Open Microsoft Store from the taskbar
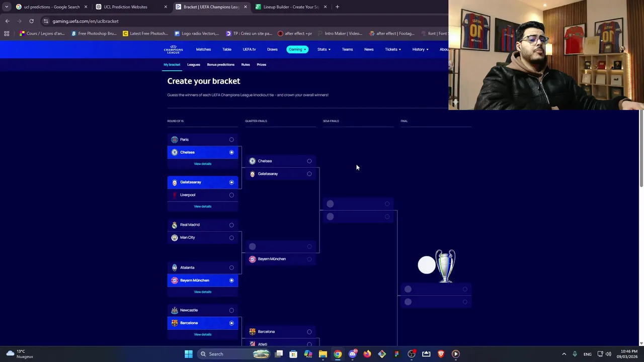The image size is (644, 362). (x=293, y=354)
